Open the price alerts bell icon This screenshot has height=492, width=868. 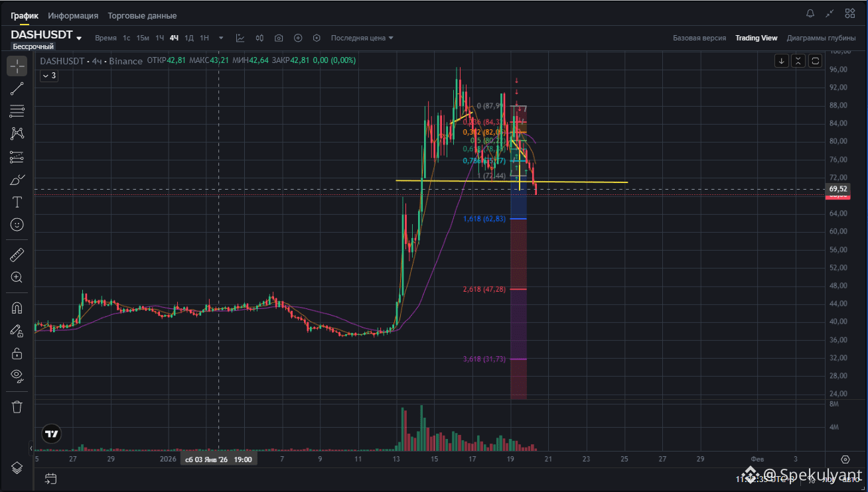point(810,13)
